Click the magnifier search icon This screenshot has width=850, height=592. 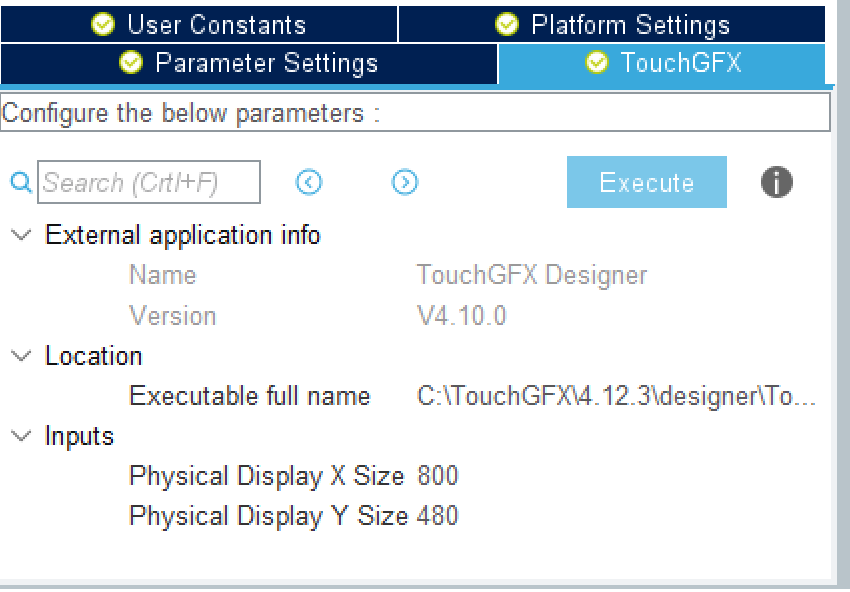tap(21, 183)
